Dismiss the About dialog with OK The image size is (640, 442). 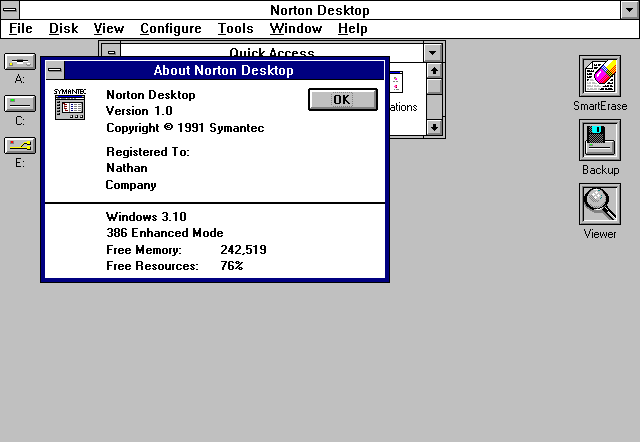342,100
